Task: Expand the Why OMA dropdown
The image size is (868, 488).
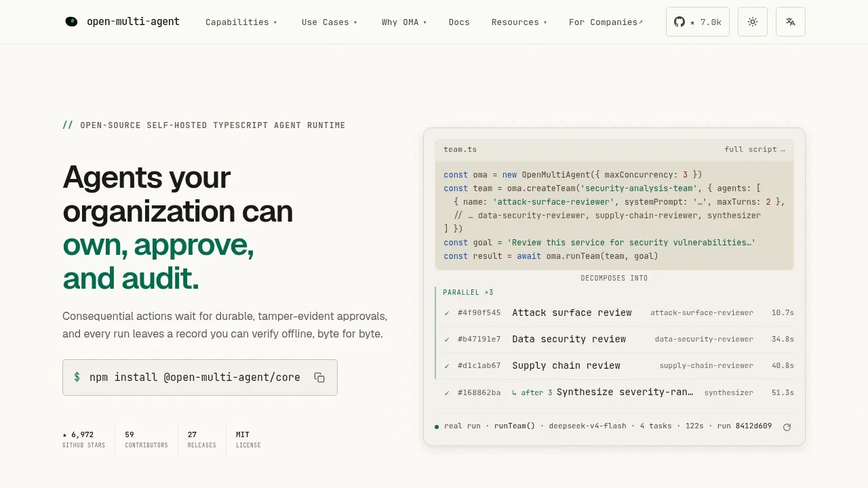Action: click(x=404, y=22)
